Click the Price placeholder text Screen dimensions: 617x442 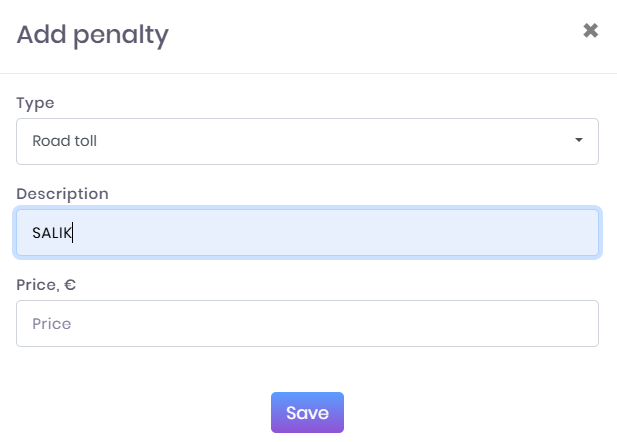(52, 324)
